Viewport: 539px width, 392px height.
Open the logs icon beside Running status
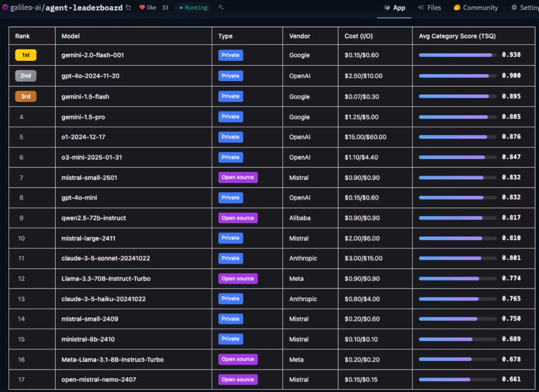click(221, 7)
